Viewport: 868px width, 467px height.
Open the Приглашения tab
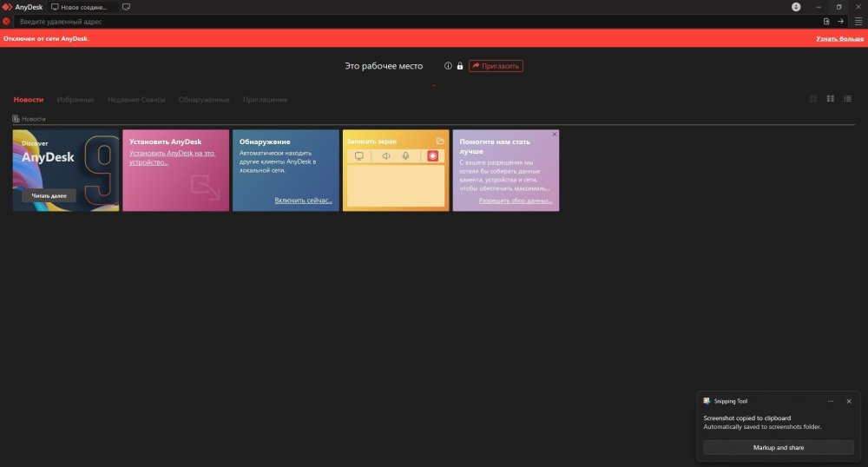point(265,100)
